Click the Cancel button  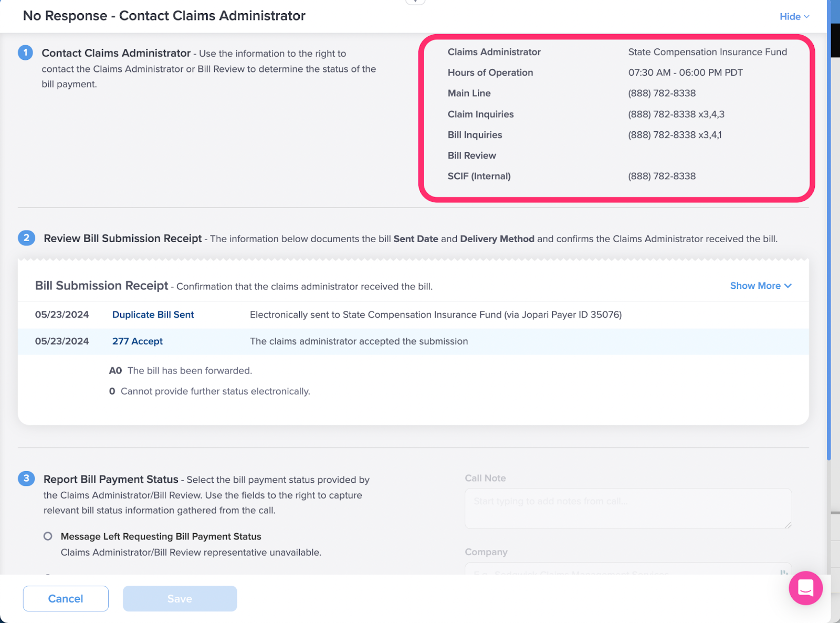(65, 598)
